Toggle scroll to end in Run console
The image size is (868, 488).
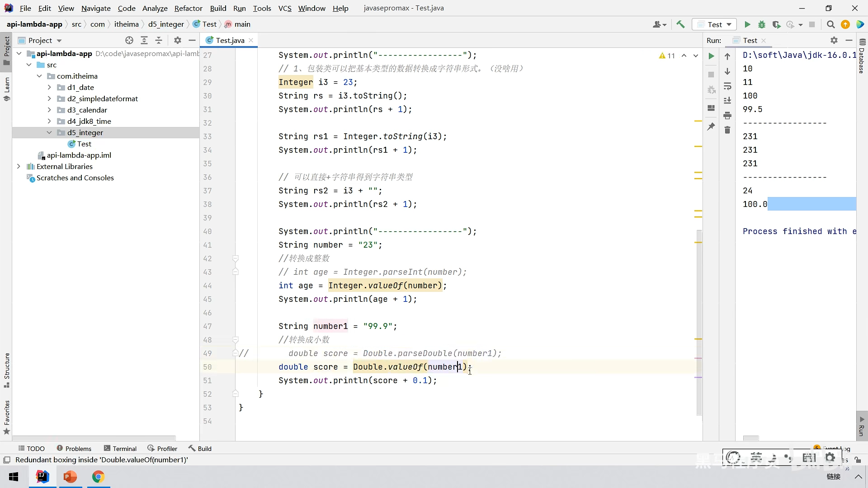click(727, 100)
